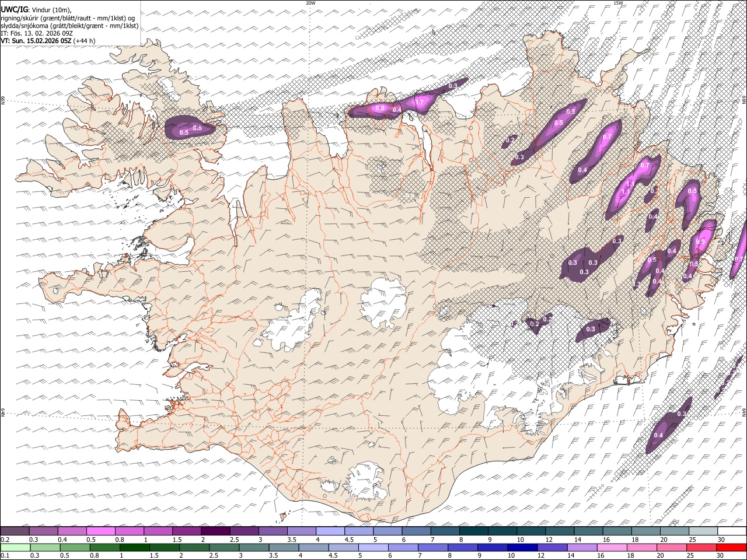Click bright pink swatch between 0.5 and 0.8, top legend
Screen dimensions: 747x560
101,531
